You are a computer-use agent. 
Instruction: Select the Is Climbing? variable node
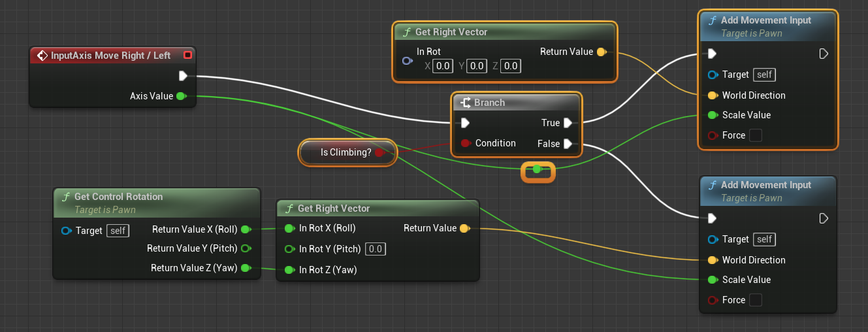click(347, 152)
